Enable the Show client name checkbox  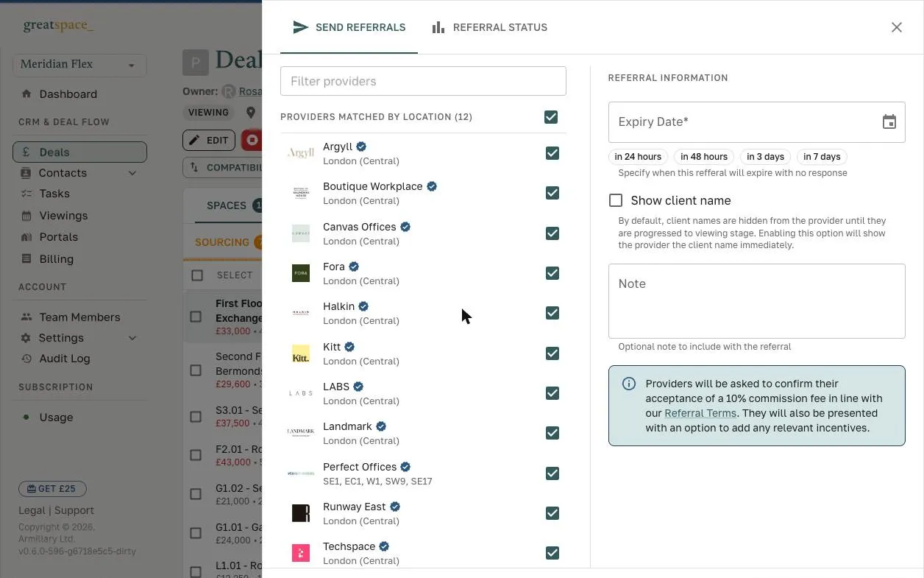pyautogui.click(x=616, y=200)
